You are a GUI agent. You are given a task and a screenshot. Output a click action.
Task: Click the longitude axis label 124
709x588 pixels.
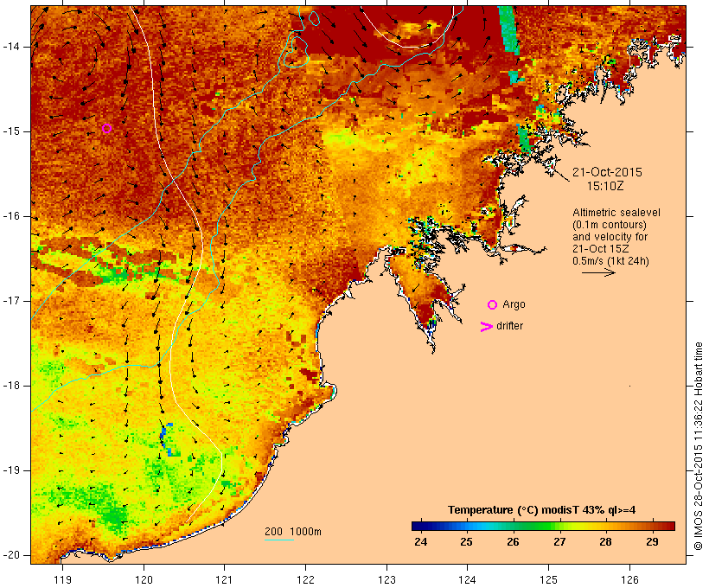[467, 579]
